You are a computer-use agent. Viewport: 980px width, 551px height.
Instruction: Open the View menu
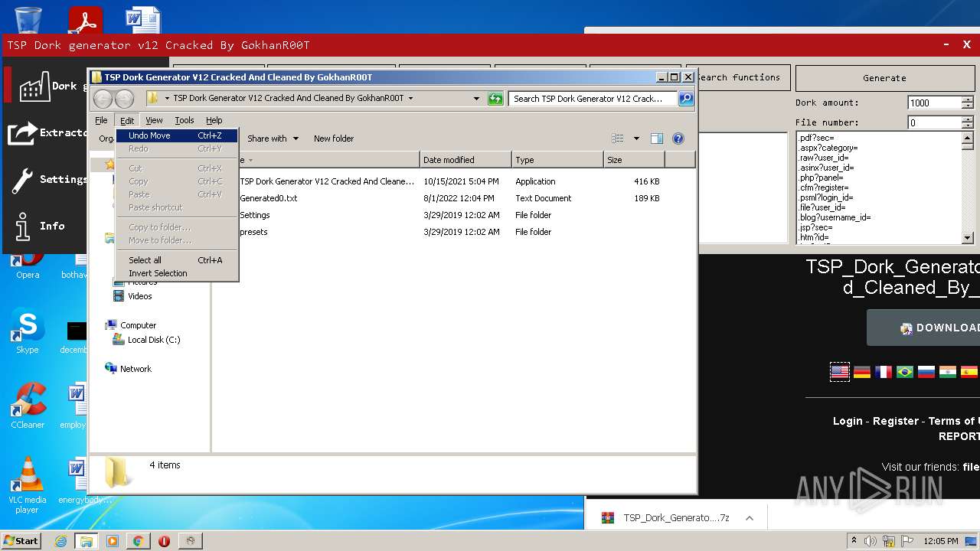154,120
